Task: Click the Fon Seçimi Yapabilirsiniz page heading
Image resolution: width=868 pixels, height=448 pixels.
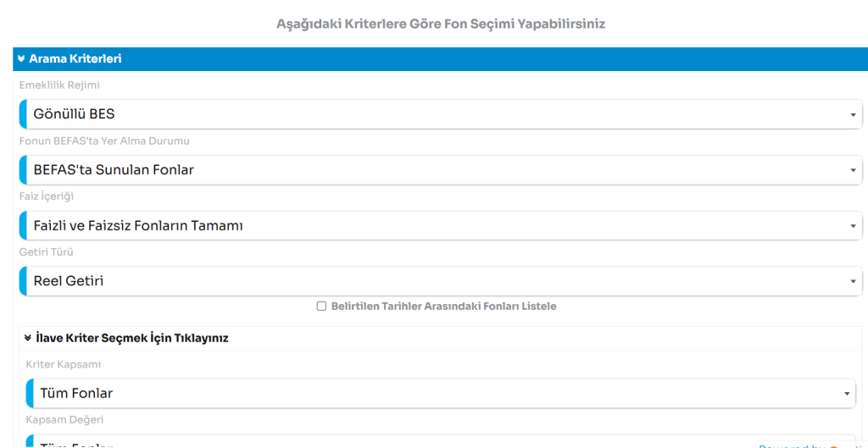Action: (441, 24)
